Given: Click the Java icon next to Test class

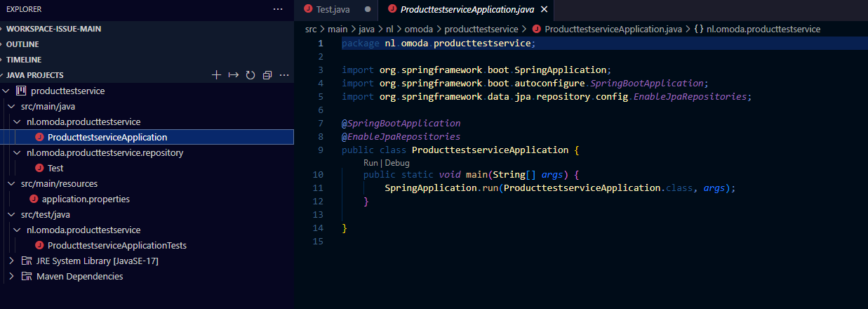Looking at the screenshot, I should (39, 168).
